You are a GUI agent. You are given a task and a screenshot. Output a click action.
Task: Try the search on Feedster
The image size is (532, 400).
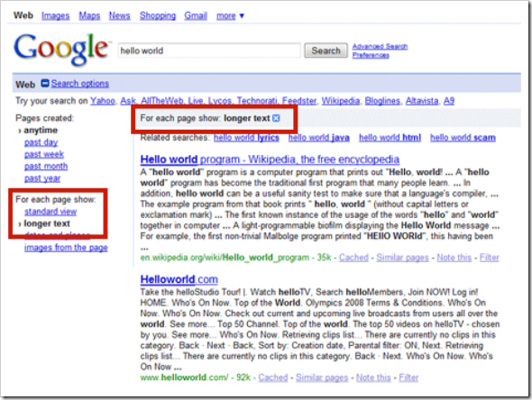tap(298, 101)
